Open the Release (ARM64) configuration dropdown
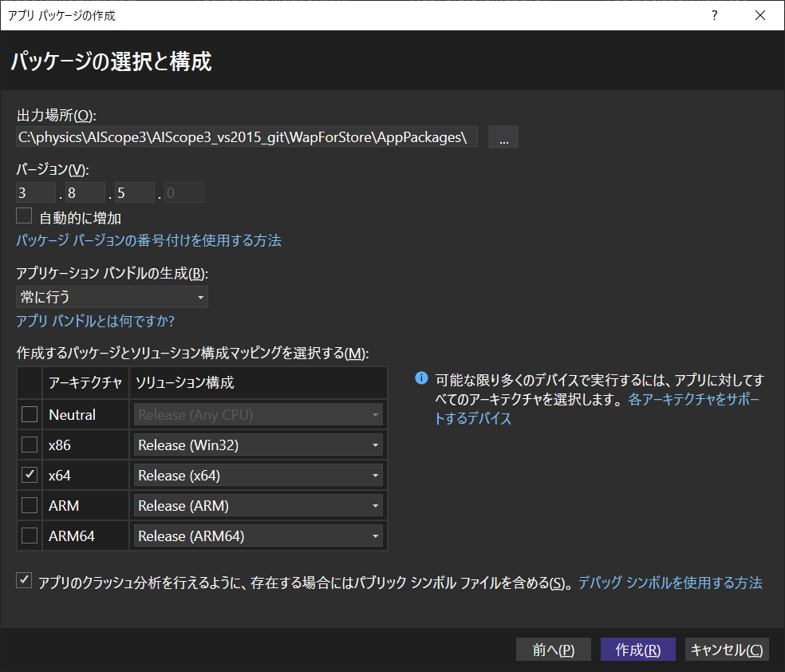Viewport: 785px width, 672px height. point(375,536)
